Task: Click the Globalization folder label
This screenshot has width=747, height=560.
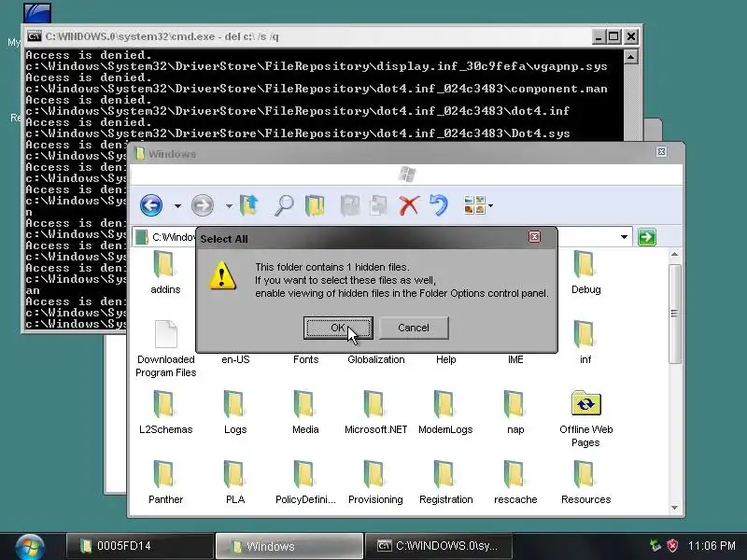Action: coord(376,359)
